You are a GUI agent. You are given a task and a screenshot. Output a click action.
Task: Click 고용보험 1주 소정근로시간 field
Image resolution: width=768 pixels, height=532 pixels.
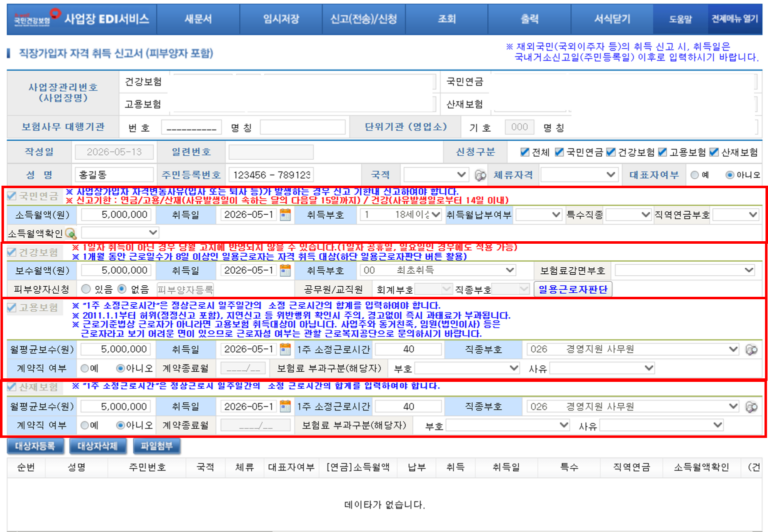coord(408,349)
